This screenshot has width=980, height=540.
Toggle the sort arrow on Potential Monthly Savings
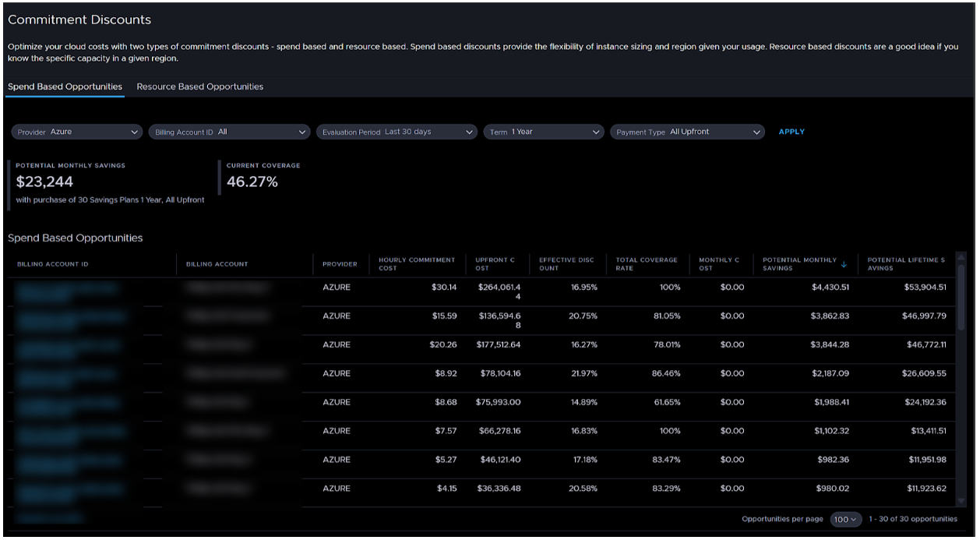coord(844,264)
